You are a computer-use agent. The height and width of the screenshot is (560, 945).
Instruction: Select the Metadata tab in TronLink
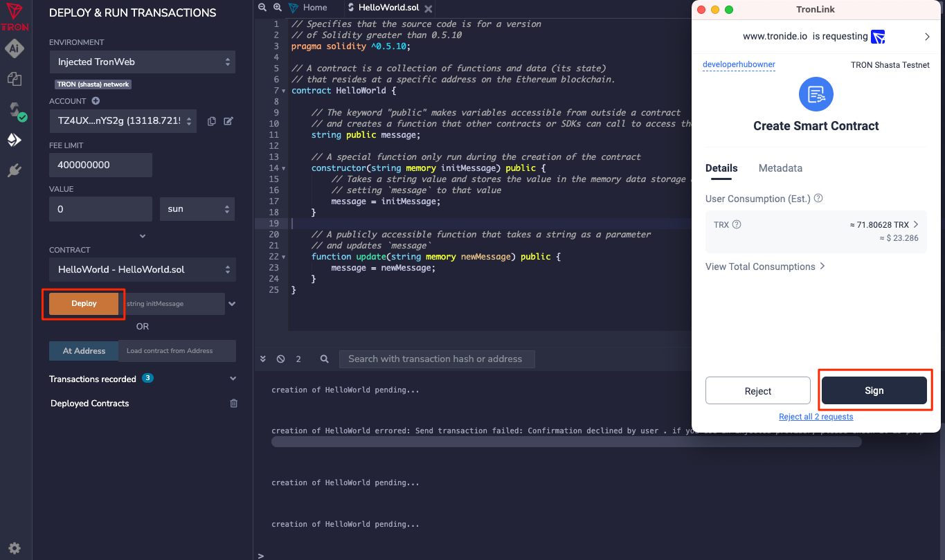[780, 168]
